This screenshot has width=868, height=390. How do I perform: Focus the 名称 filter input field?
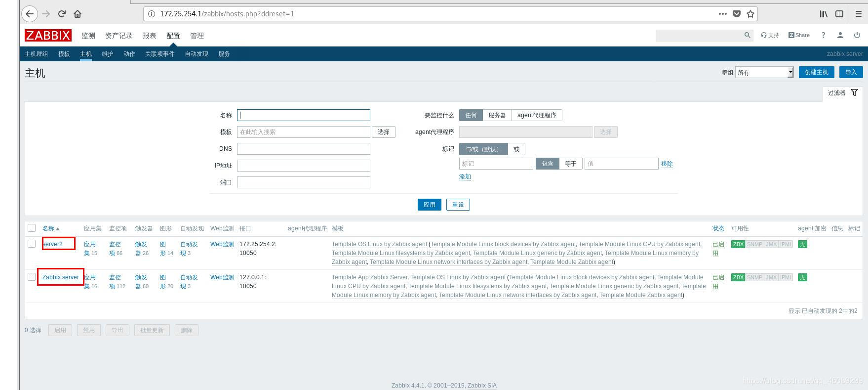tap(303, 115)
